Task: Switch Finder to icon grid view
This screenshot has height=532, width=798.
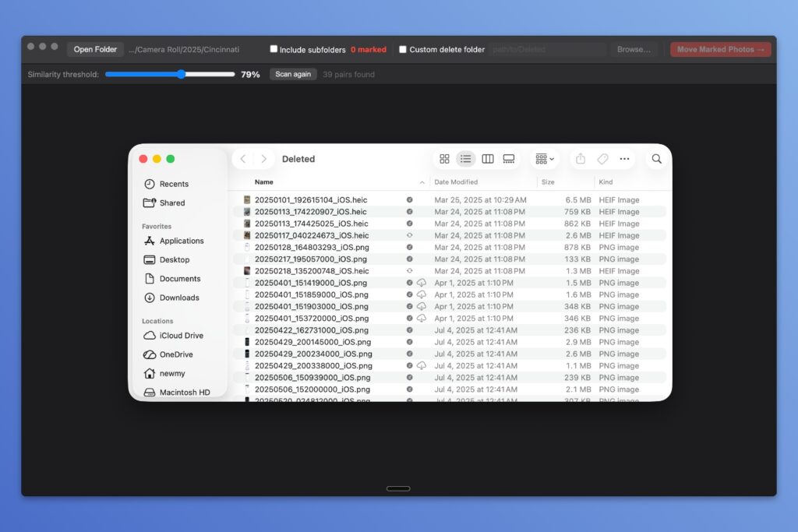Action: 444,159
